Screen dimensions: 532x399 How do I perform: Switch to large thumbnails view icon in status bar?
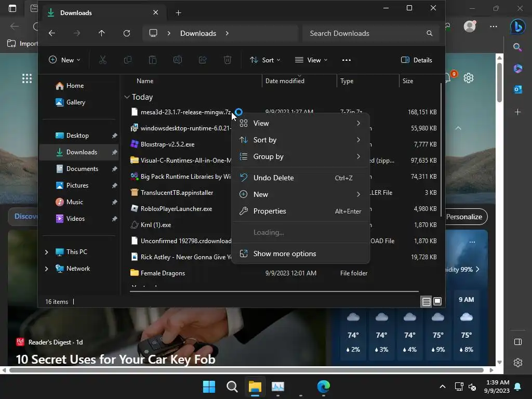437,301
